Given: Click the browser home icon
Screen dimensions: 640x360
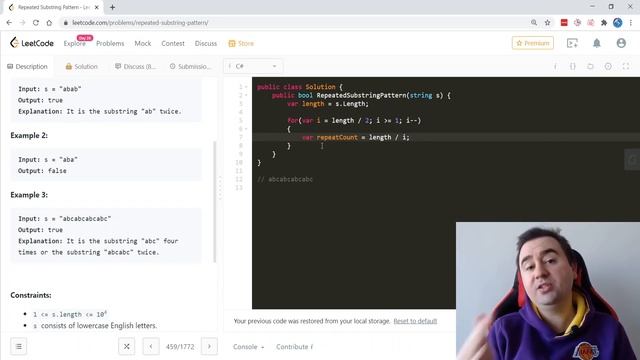Looking at the screenshot, I should click(49, 23).
